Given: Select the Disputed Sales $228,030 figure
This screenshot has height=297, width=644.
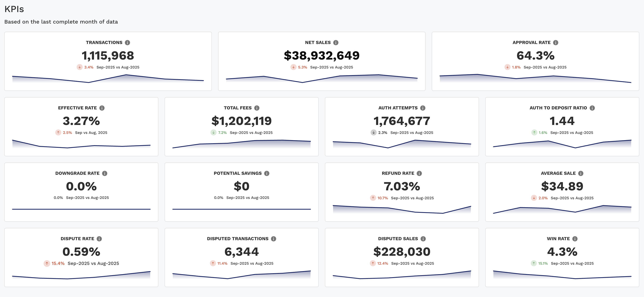Looking at the screenshot, I should click(x=402, y=252).
